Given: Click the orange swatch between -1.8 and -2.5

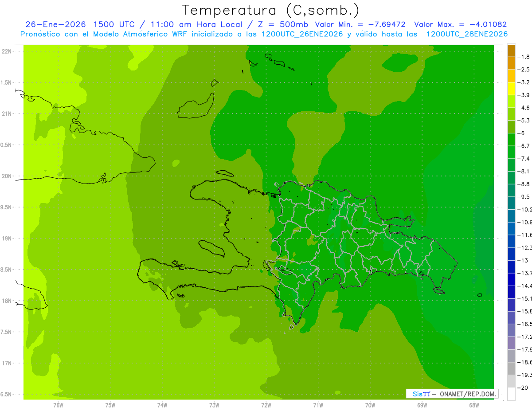Looking at the screenshot, I should [x=511, y=63].
